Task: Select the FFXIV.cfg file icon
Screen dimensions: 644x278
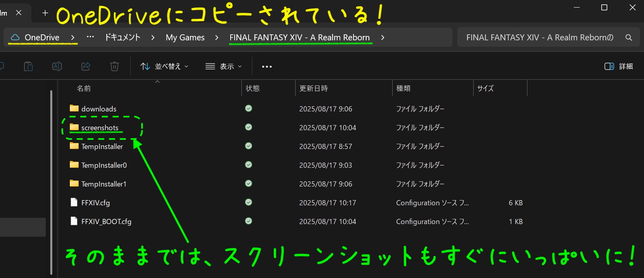Action: 74,202
